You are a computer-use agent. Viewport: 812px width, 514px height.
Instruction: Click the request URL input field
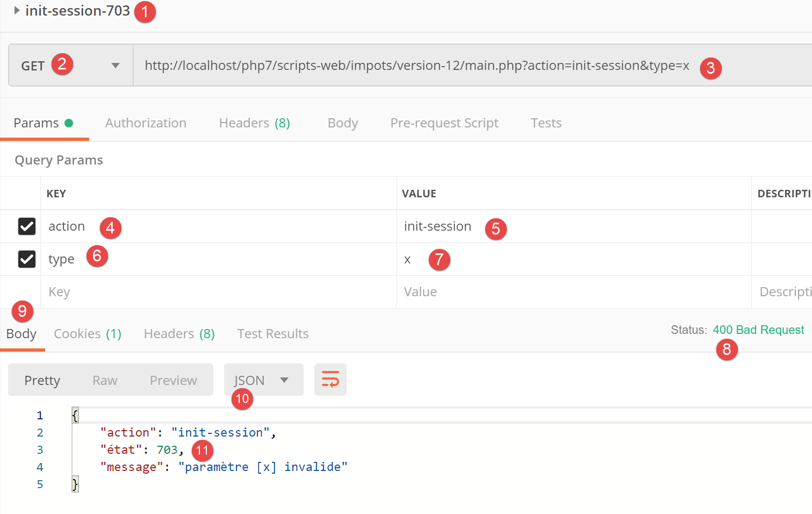click(416, 66)
